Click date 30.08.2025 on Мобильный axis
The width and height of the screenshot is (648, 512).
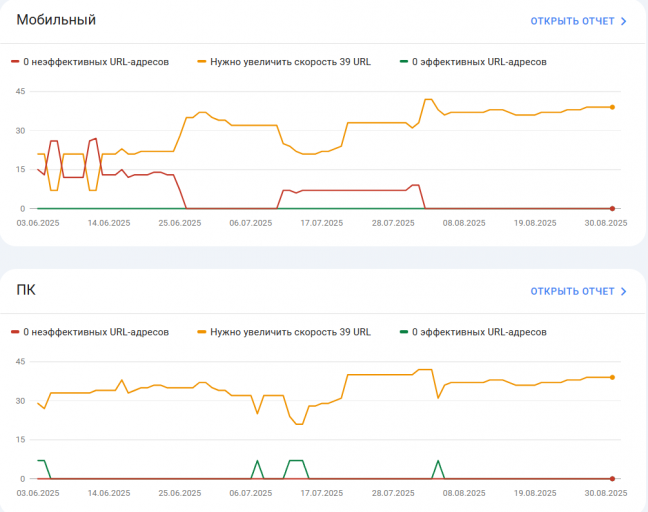click(606, 223)
